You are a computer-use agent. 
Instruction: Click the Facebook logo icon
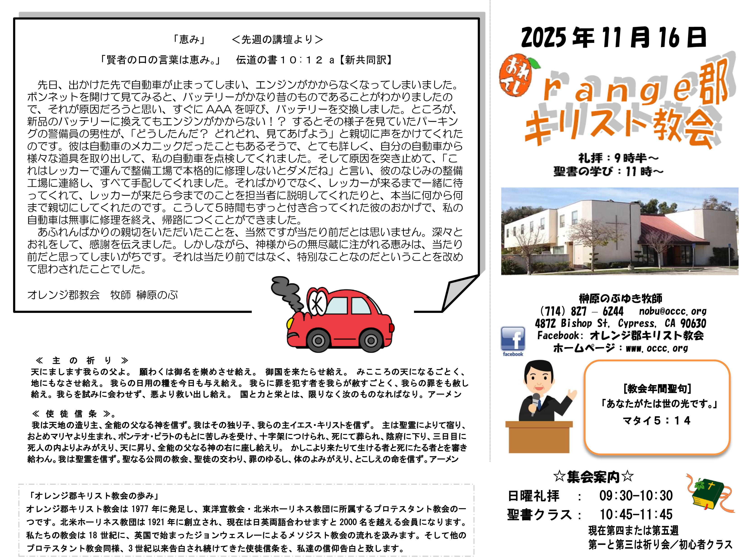tap(512, 341)
